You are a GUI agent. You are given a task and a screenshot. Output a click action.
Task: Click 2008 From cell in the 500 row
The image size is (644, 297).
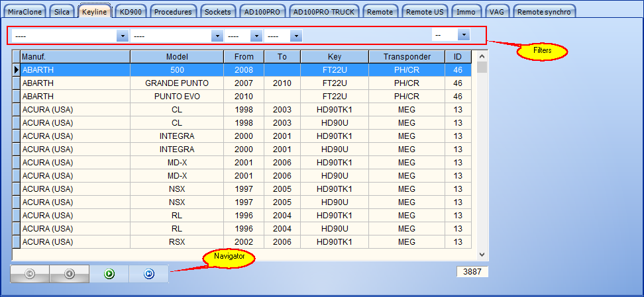(x=244, y=69)
